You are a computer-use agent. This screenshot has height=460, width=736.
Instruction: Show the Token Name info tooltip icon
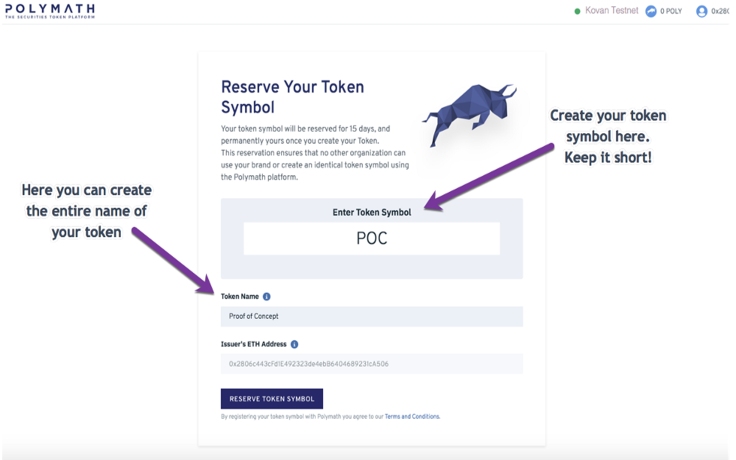[x=267, y=297]
